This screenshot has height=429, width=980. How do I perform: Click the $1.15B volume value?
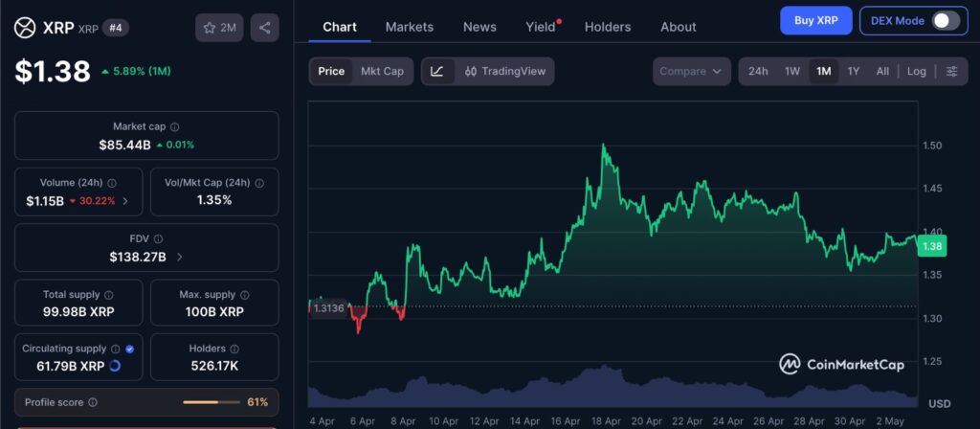pos(45,201)
